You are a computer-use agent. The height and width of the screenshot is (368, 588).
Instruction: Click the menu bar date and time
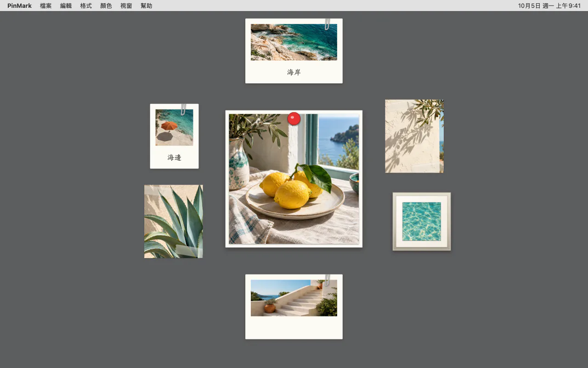tap(549, 6)
